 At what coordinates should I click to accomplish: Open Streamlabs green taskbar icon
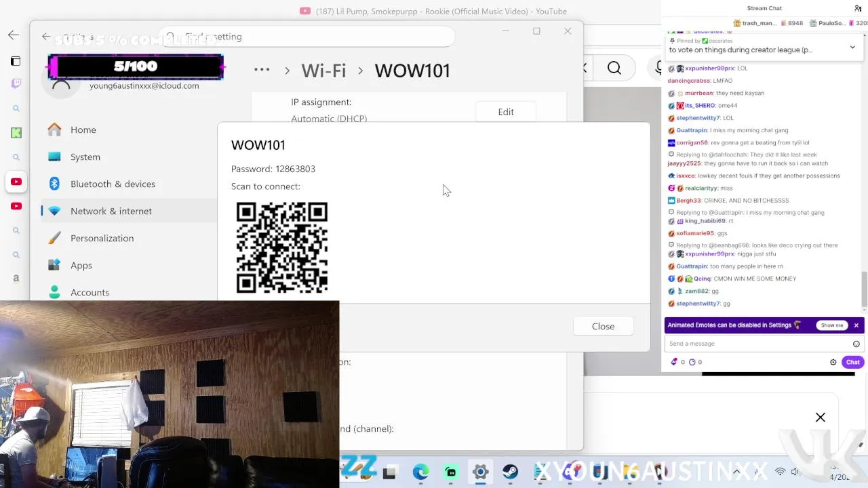(451, 472)
